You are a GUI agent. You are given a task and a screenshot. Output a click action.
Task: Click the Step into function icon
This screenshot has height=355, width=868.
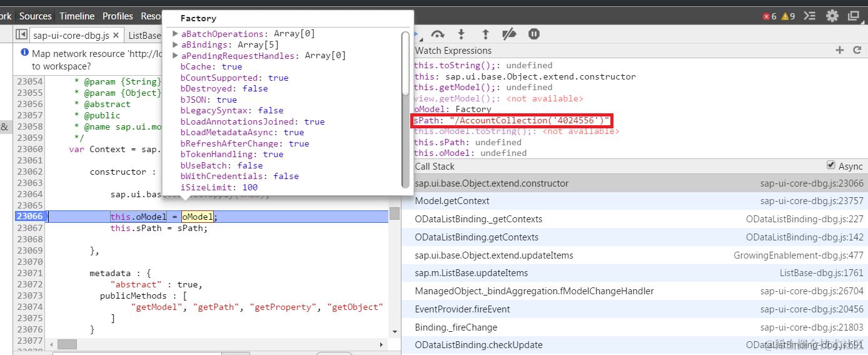pyautogui.click(x=462, y=34)
